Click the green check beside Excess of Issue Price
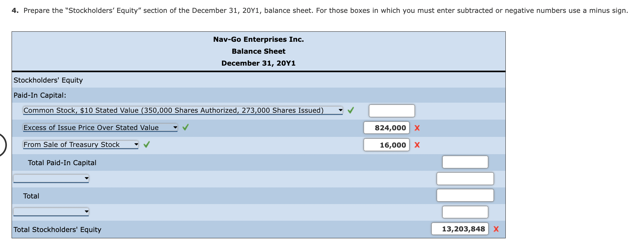This screenshot has width=644, height=243. pyautogui.click(x=186, y=127)
